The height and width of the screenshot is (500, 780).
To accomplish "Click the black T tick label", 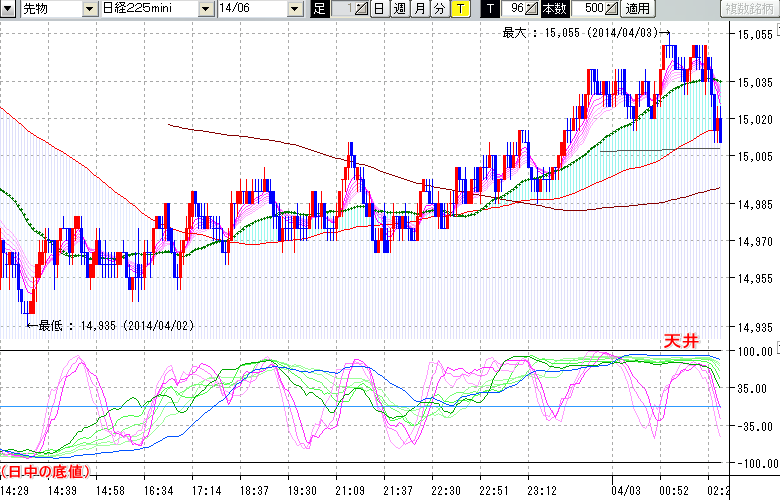I will click(x=489, y=9).
